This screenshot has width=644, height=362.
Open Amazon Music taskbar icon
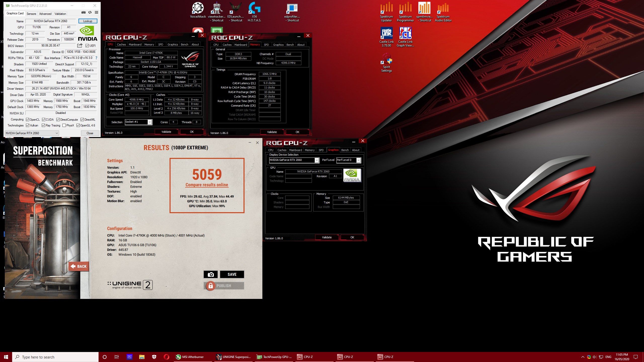click(129, 357)
